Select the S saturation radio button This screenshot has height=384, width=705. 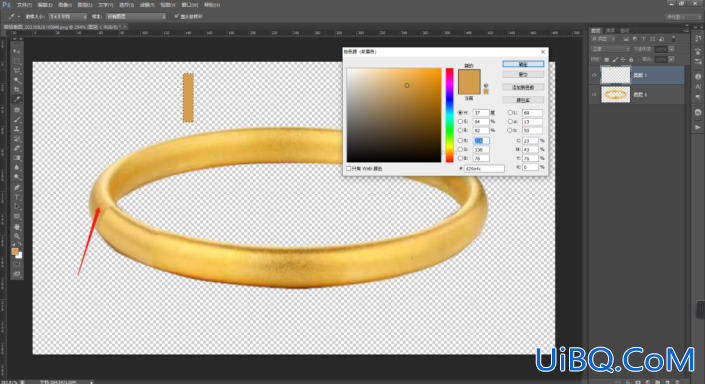[460, 121]
